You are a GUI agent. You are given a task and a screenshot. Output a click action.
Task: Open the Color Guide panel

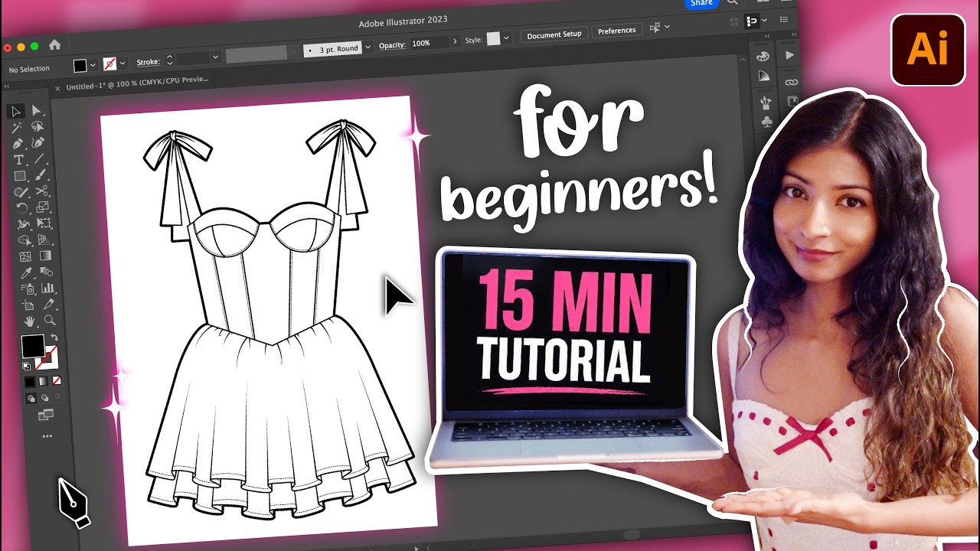point(763,76)
